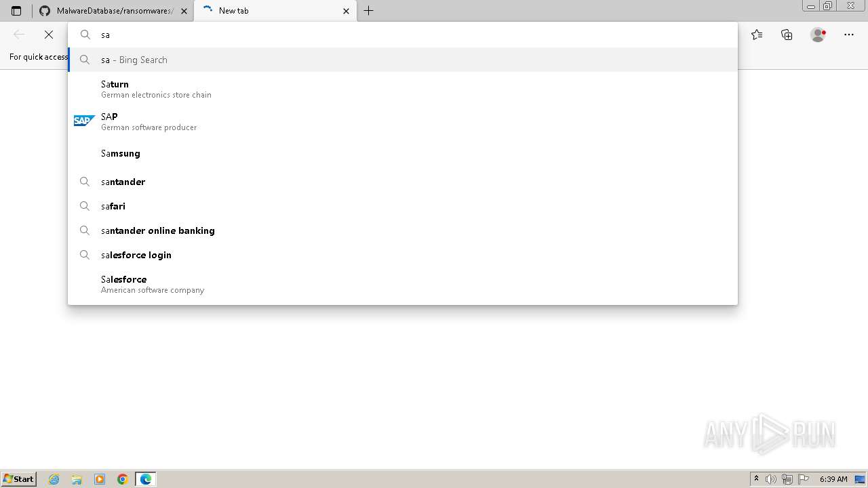Open a new tab with the plus button
The height and width of the screenshot is (488, 868).
(x=368, y=11)
